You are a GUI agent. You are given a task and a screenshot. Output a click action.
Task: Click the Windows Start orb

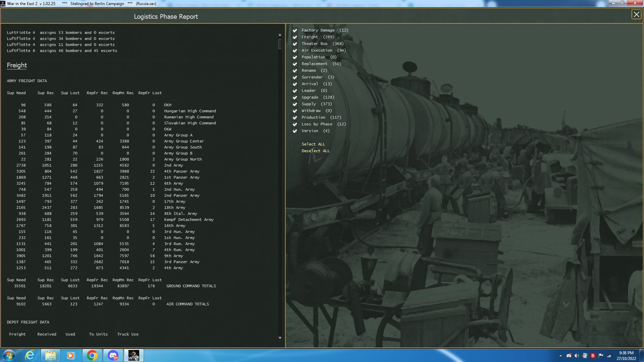click(x=9, y=355)
